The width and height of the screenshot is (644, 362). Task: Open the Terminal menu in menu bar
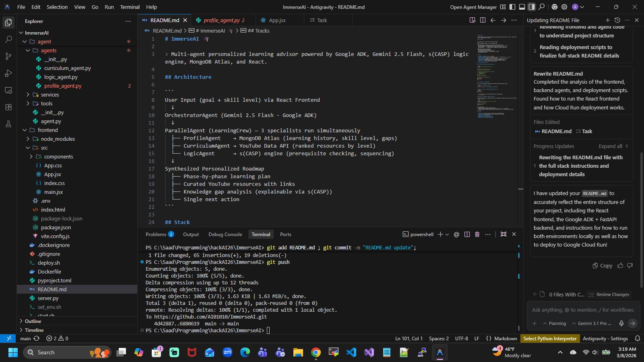tap(130, 7)
